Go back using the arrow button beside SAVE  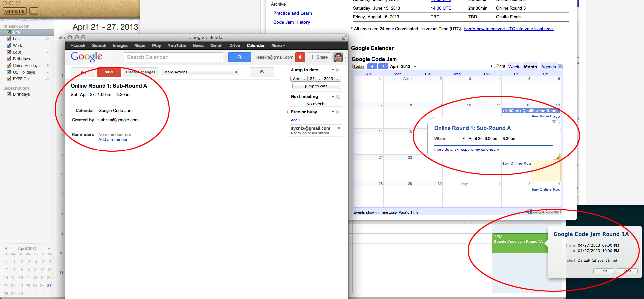[83, 72]
